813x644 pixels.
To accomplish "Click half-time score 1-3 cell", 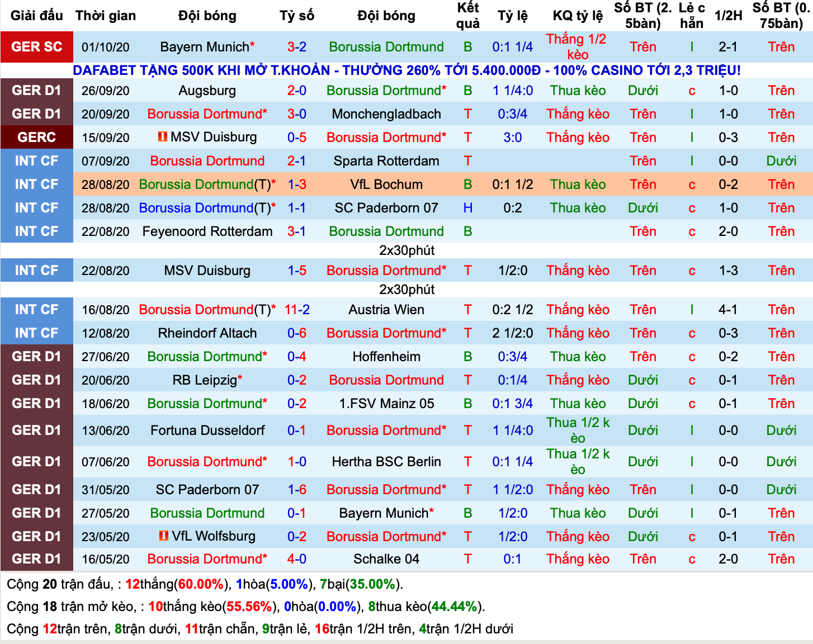I will [728, 271].
